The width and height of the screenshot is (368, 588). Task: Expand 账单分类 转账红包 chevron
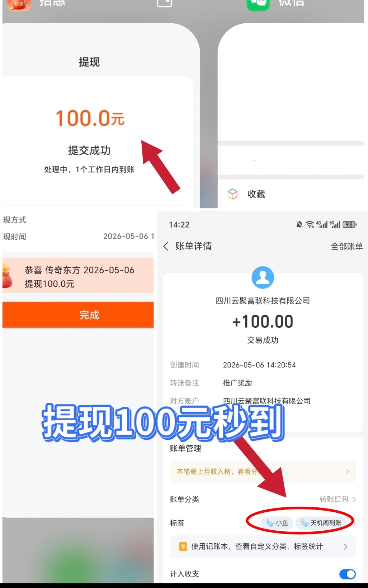pyautogui.click(x=354, y=499)
